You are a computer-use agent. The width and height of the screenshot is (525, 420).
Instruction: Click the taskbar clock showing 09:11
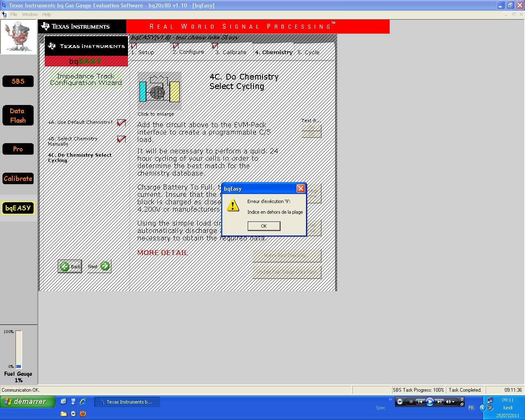[x=508, y=400]
